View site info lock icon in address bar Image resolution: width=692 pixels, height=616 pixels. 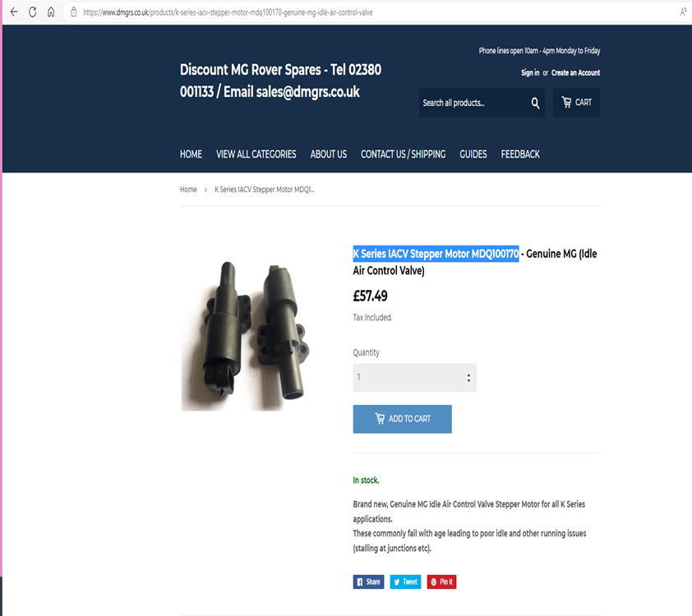pyautogui.click(x=74, y=12)
